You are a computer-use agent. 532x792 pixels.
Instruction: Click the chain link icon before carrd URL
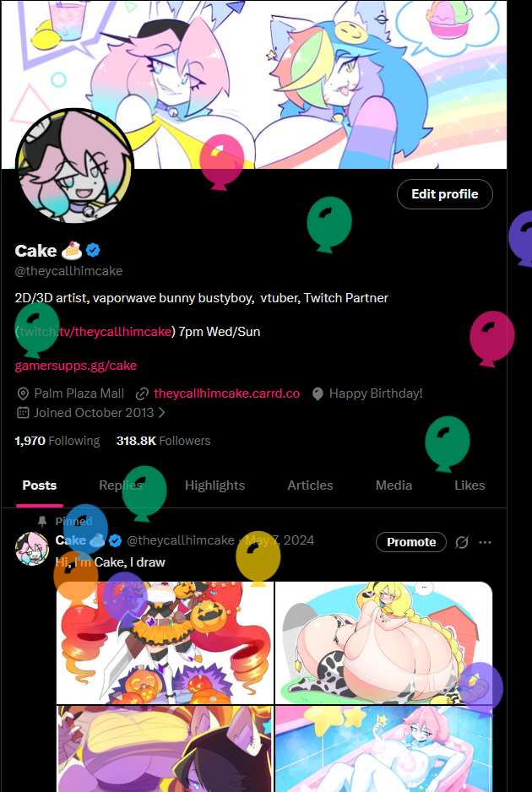(x=143, y=393)
